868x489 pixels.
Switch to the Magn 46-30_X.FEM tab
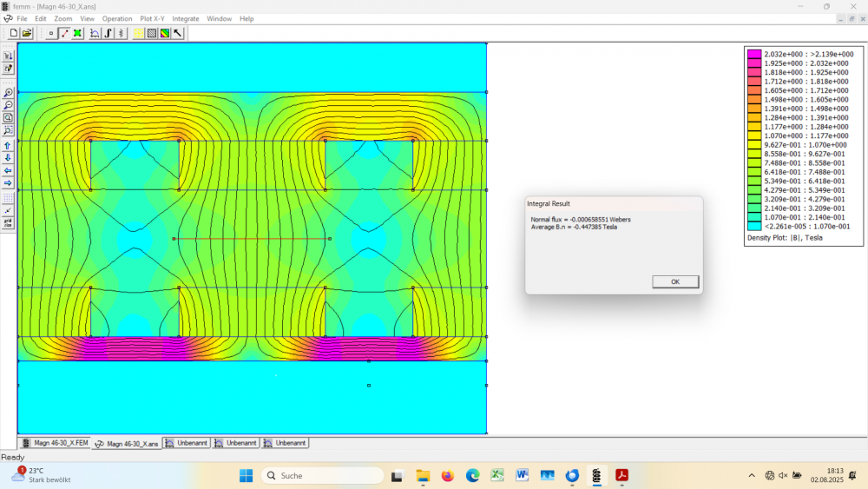pyautogui.click(x=55, y=443)
